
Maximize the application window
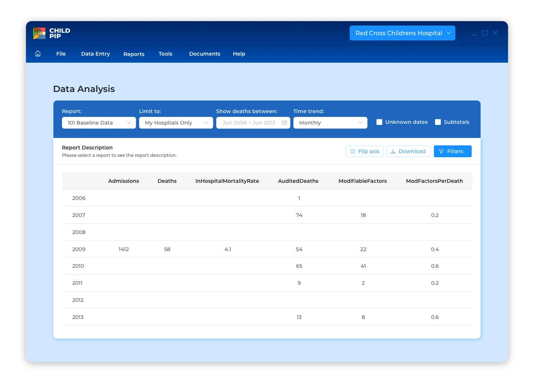click(485, 33)
